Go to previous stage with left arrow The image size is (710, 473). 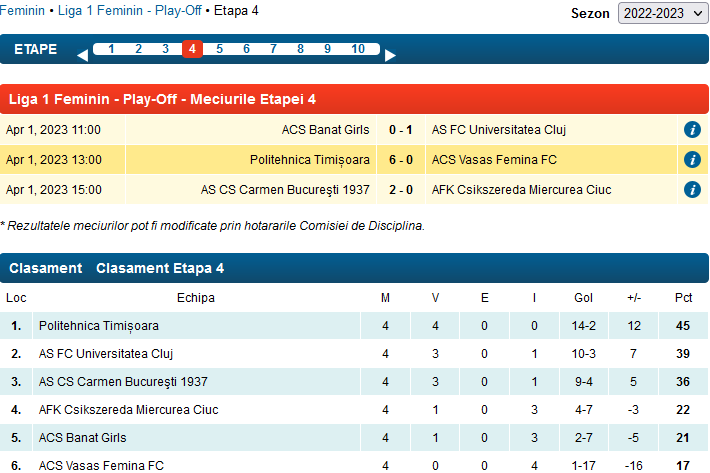pyautogui.click(x=82, y=55)
